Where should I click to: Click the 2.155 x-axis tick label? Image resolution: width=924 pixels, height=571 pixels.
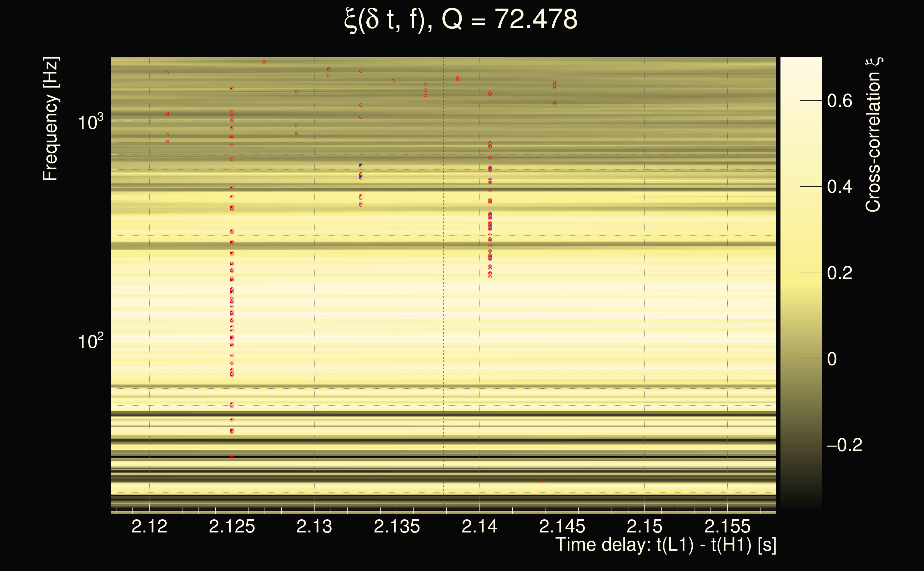tap(727, 526)
